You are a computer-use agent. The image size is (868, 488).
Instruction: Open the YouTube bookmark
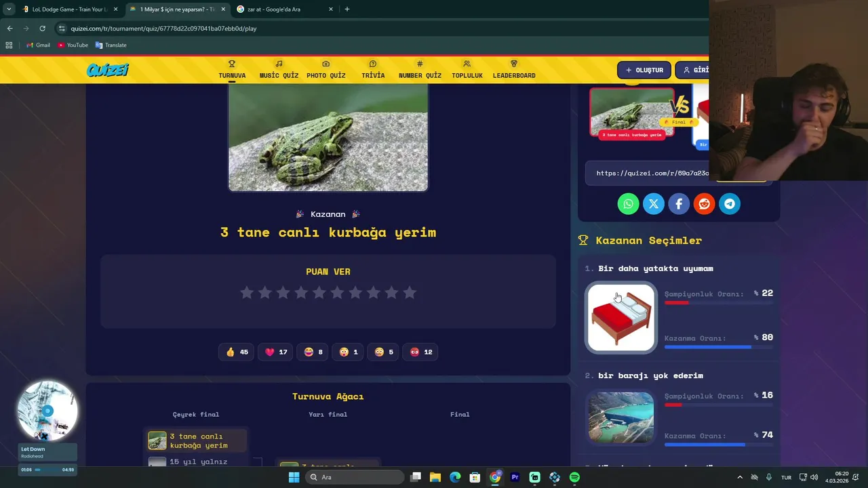point(73,45)
